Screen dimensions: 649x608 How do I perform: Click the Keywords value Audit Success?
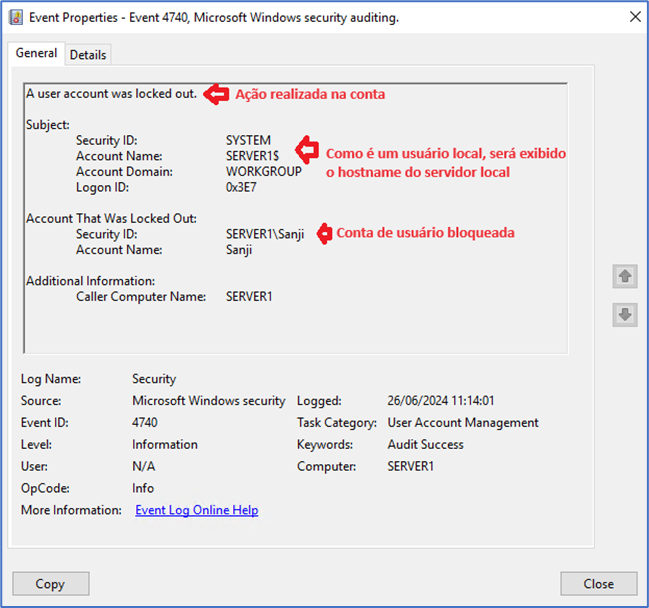pyautogui.click(x=425, y=445)
